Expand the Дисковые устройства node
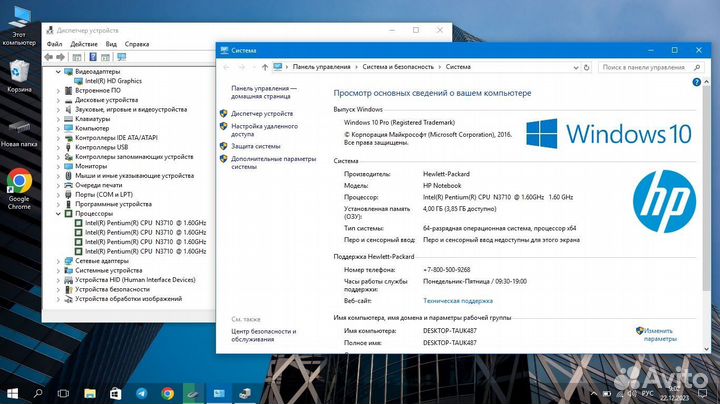Viewport: 720px width, 404px height. 58,100
